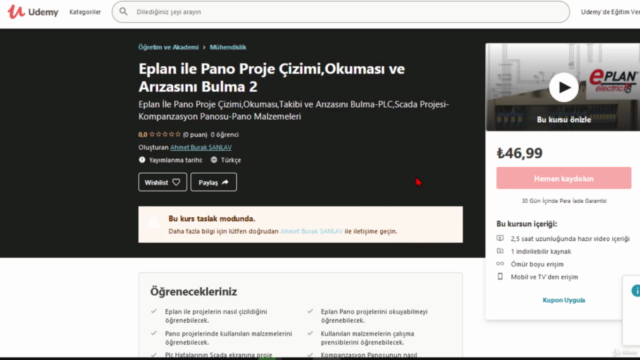Image resolution: width=640 pixels, height=360 pixels.
Task: Click the '(0 puan)' rating count
Action: click(x=195, y=134)
